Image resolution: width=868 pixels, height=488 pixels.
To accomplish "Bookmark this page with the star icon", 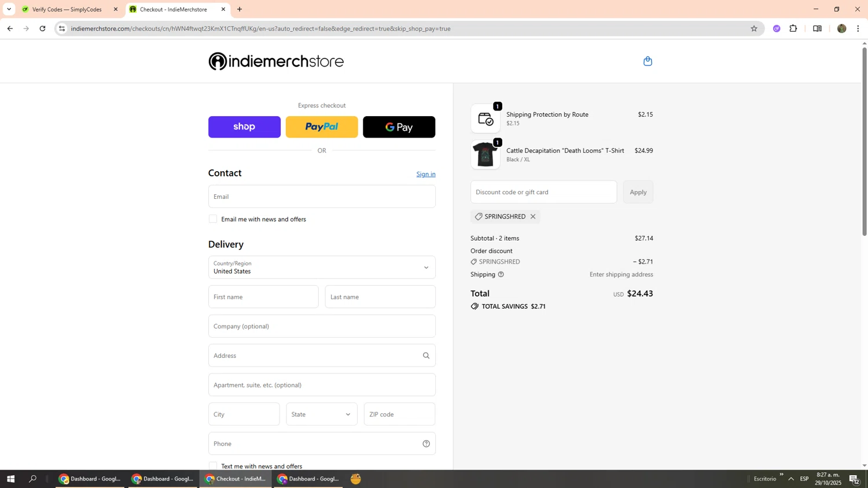I will [x=753, y=28].
